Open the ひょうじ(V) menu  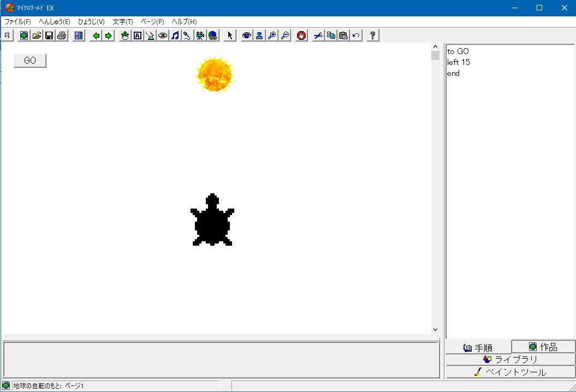click(91, 22)
